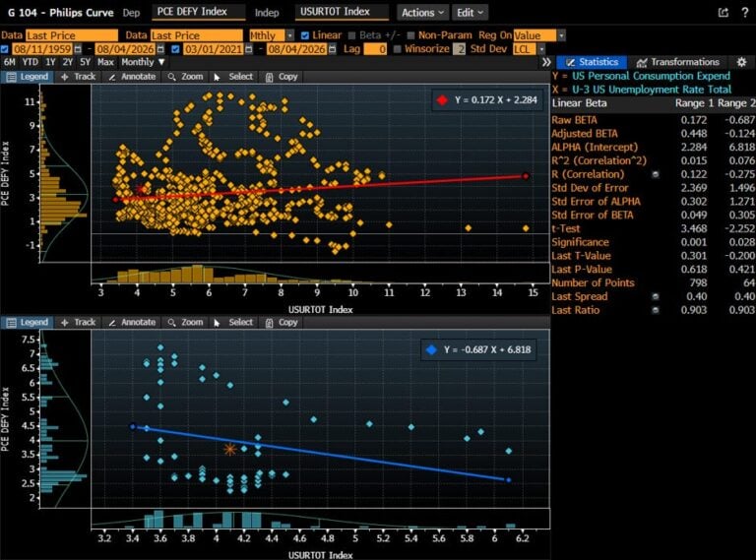Choose Zoom magnifier on upper chart

pos(185,77)
